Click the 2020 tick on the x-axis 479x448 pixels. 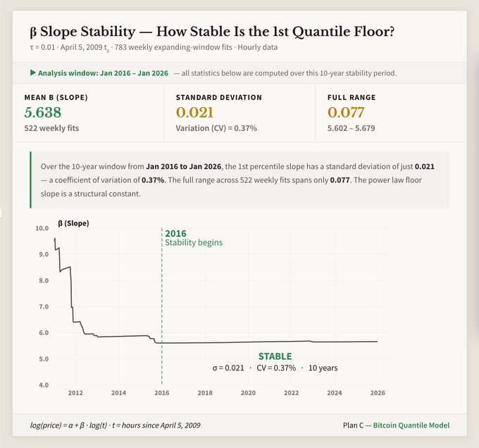248,392
